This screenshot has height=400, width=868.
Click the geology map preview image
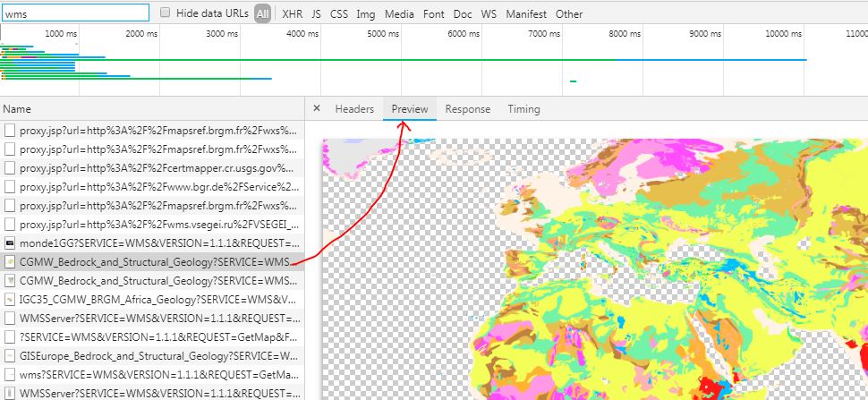point(595,268)
